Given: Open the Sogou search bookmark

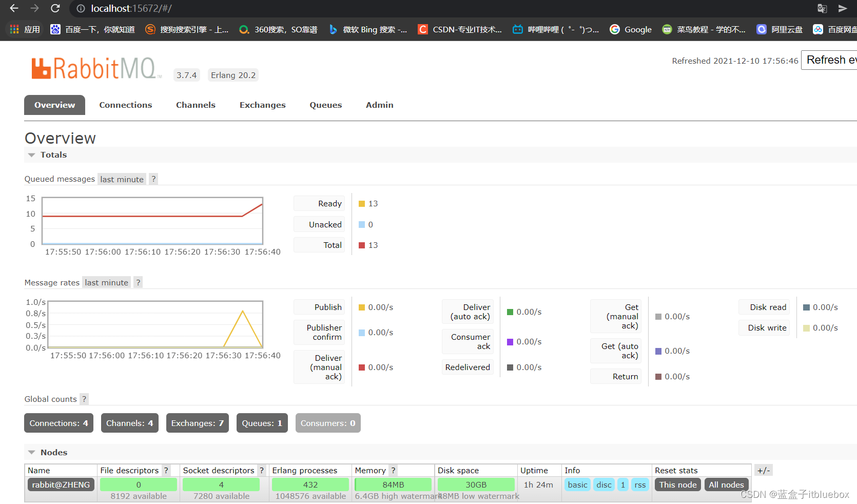Looking at the screenshot, I should [187, 29].
